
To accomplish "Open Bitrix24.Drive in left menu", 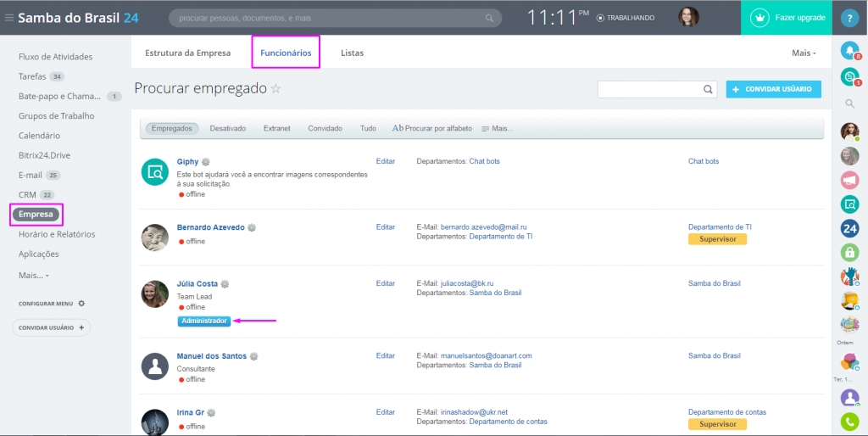I will [44, 155].
